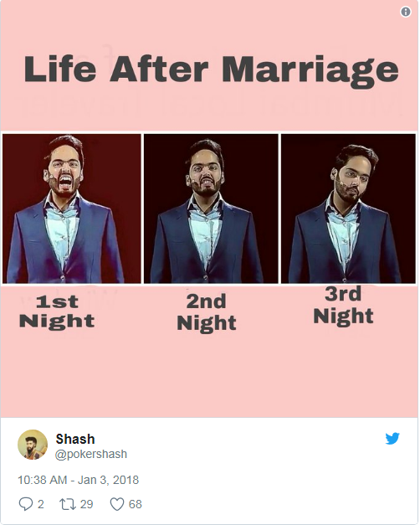Viewport: 420px width, 525px height.
Task: Open Shash's round profile avatar
Action: (x=33, y=445)
